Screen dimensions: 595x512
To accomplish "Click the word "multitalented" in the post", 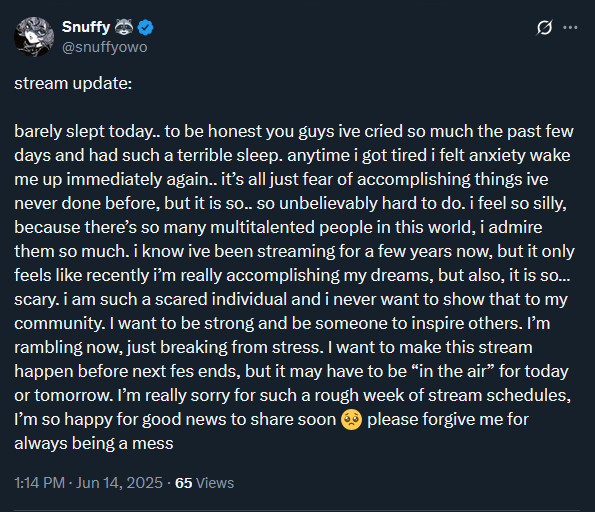I will pyautogui.click(x=262, y=227).
